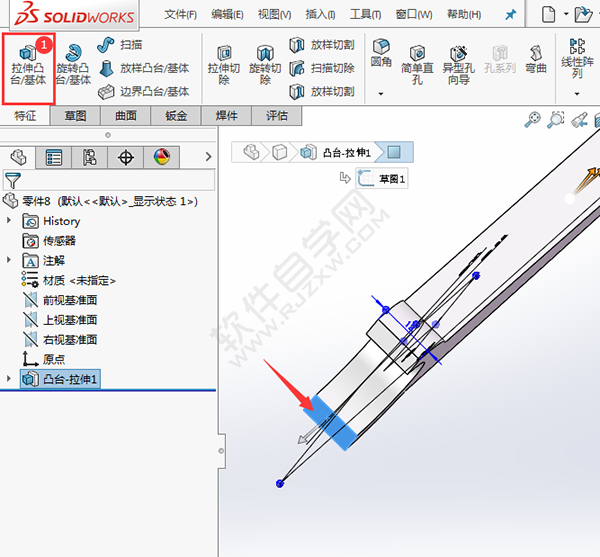Screen dimensions: 600x557
Task: Open the Hole Wizard (异型孔向导)
Action: (x=458, y=65)
